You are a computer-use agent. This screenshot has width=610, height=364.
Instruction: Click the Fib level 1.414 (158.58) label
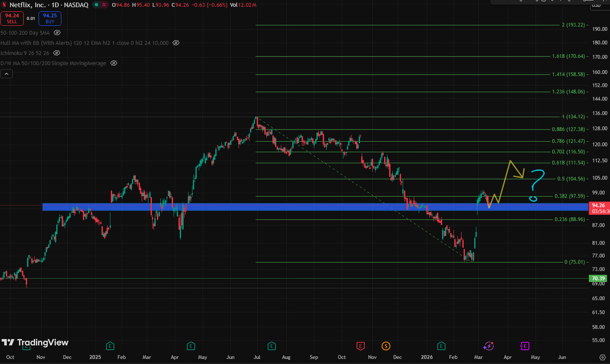[x=569, y=74]
